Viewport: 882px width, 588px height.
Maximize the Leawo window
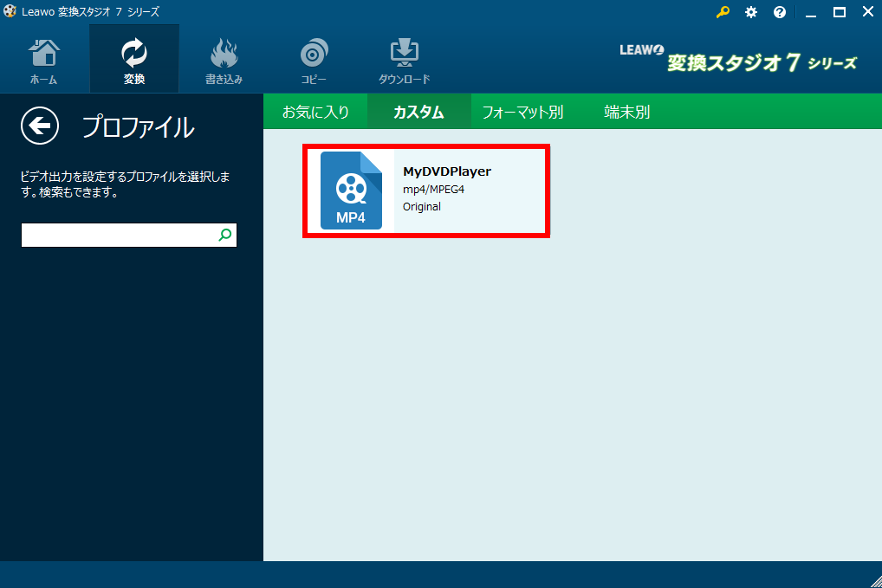pyautogui.click(x=839, y=12)
